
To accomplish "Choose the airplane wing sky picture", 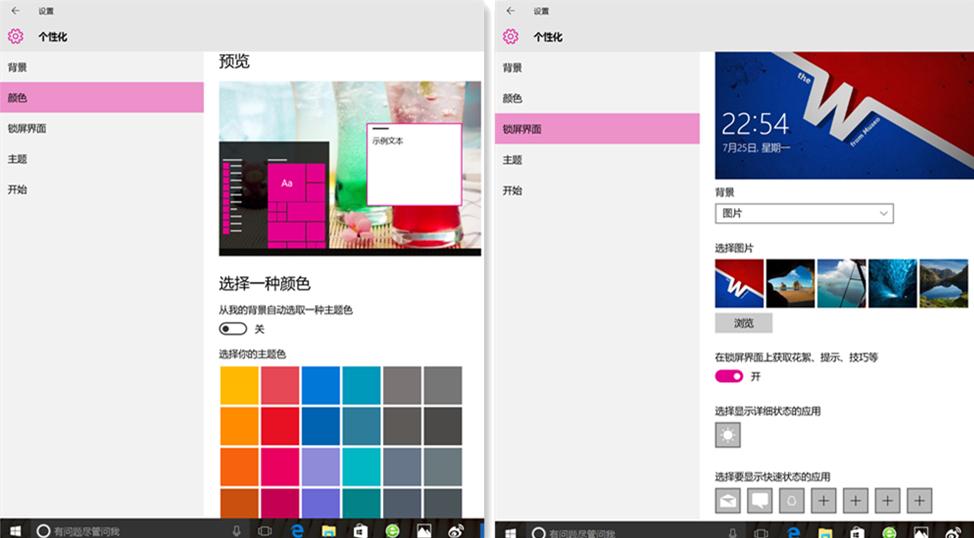I will (x=841, y=283).
